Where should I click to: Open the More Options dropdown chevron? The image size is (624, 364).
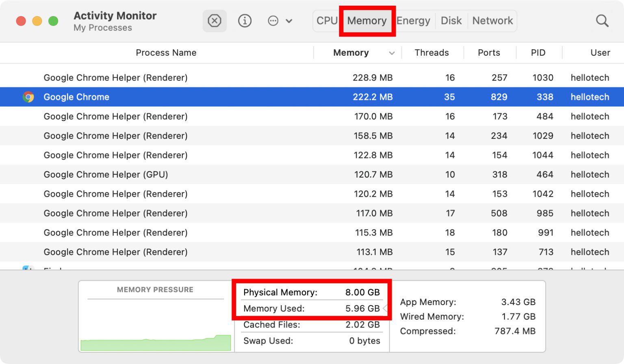coord(289,21)
